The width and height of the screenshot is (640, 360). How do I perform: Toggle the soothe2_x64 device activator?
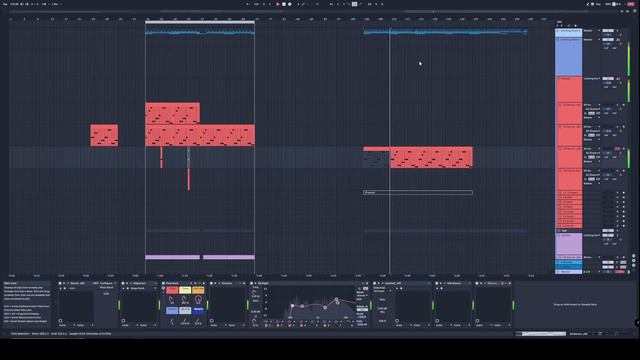click(x=375, y=283)
